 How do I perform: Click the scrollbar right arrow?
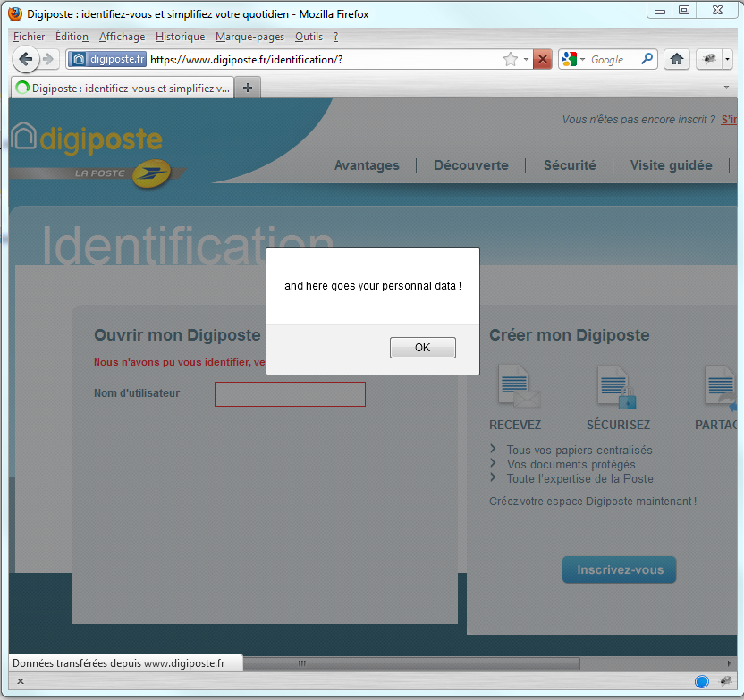pos(729,663)
